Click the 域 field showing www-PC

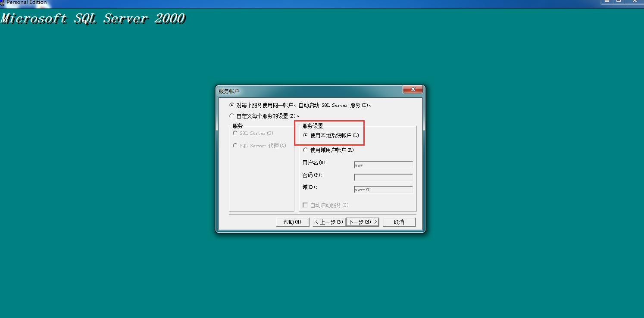coord(383,189)
